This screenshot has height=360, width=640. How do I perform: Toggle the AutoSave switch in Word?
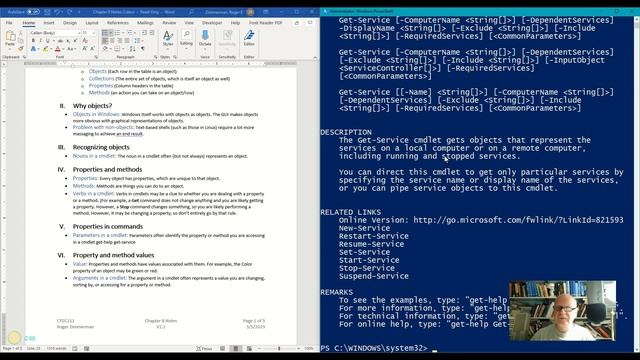coord(33,12)
